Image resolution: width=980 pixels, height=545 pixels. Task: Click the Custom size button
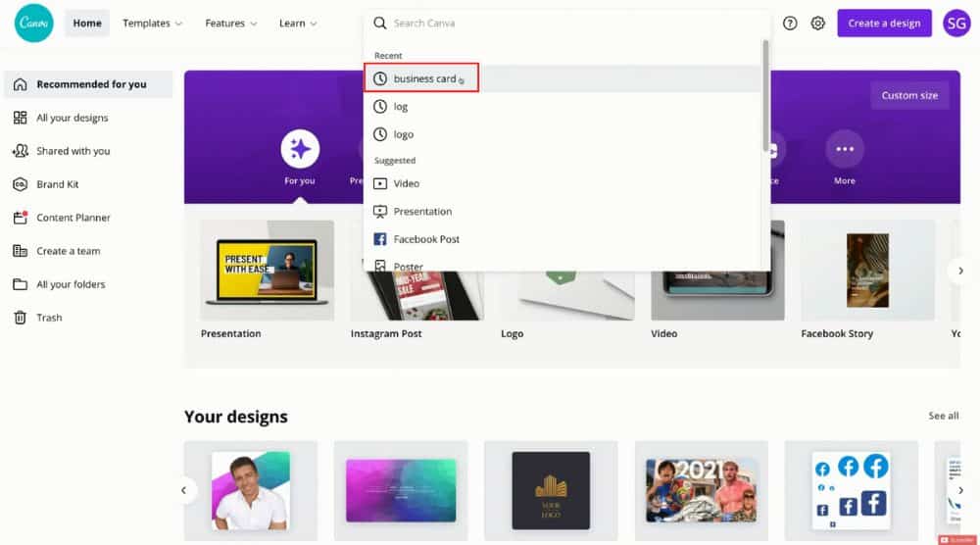click(x=909, y=96)
